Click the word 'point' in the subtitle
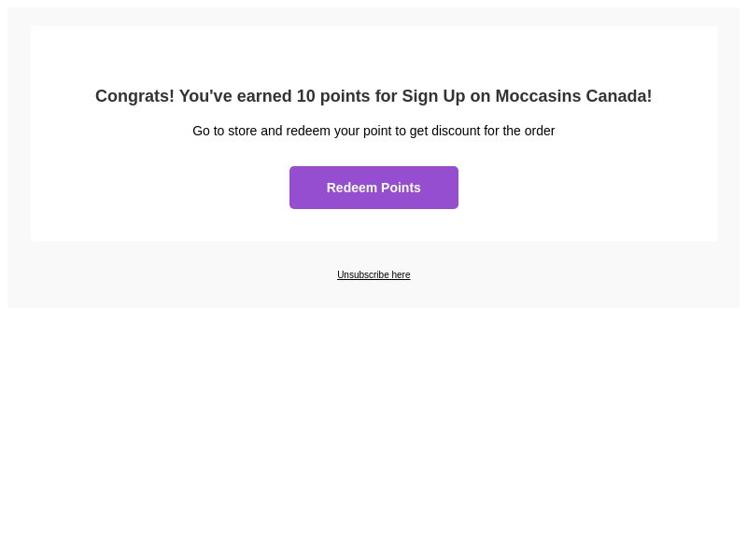Image resolution: width=747 pixels, height=560 pixels. tap(377, 131)
